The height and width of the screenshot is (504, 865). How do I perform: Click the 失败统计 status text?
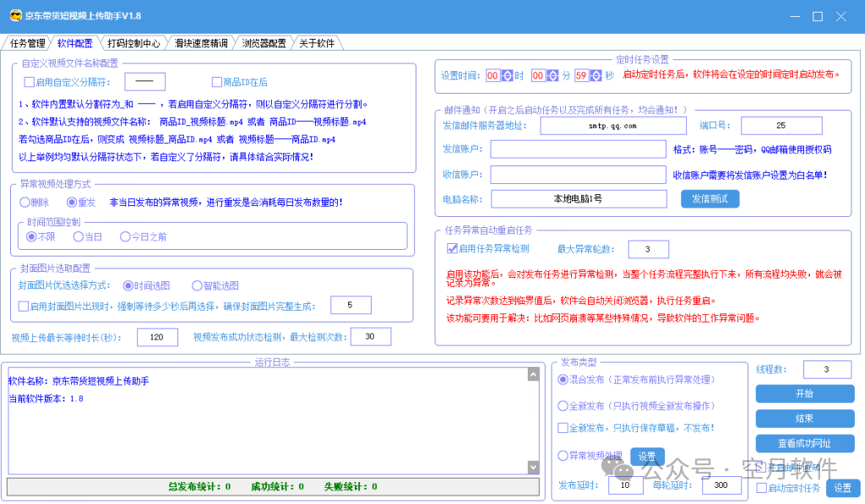pos(351,486)
